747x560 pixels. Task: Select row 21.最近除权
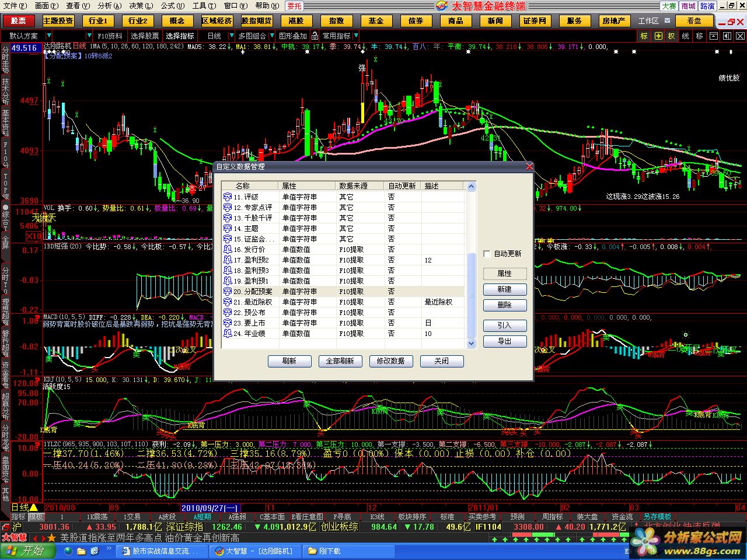click(344, 302)
